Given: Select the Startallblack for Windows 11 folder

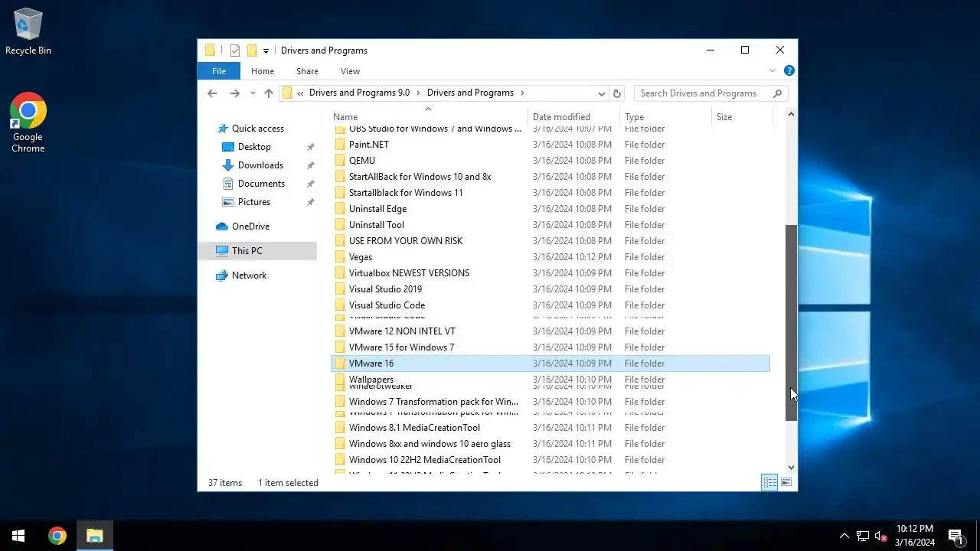Looking at the screenshot, I should coord(550,193).
